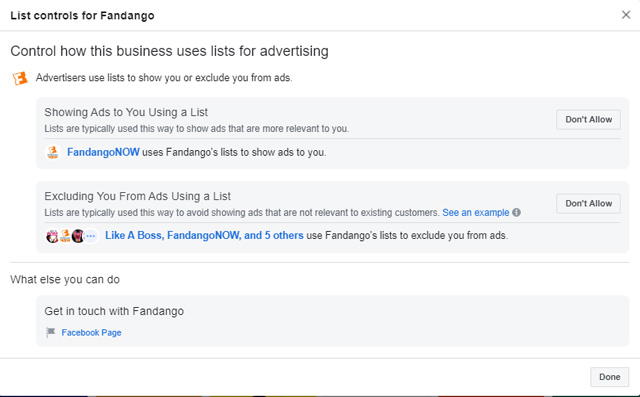Click the 'What else you can do' heading
Image resolution: width=640 pixels, height=397 pixels.
click(65, 279)
